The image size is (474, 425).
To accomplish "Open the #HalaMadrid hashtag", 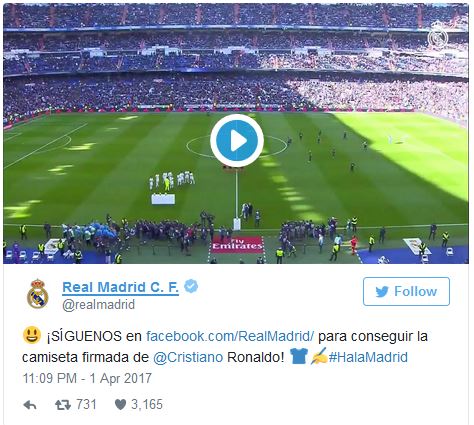I will tap(368, 357).
